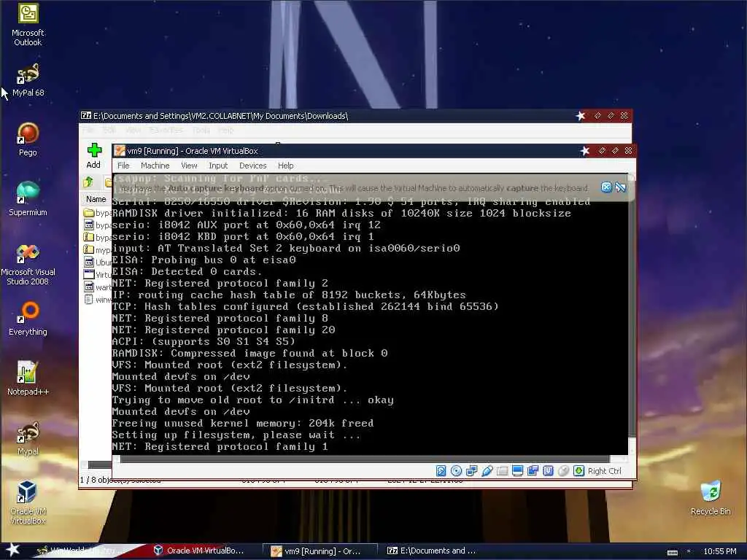The image size is (747, 560).
Task: Select the row starting with 'winw' in 7-Zip
Action: tap(97, 300)
